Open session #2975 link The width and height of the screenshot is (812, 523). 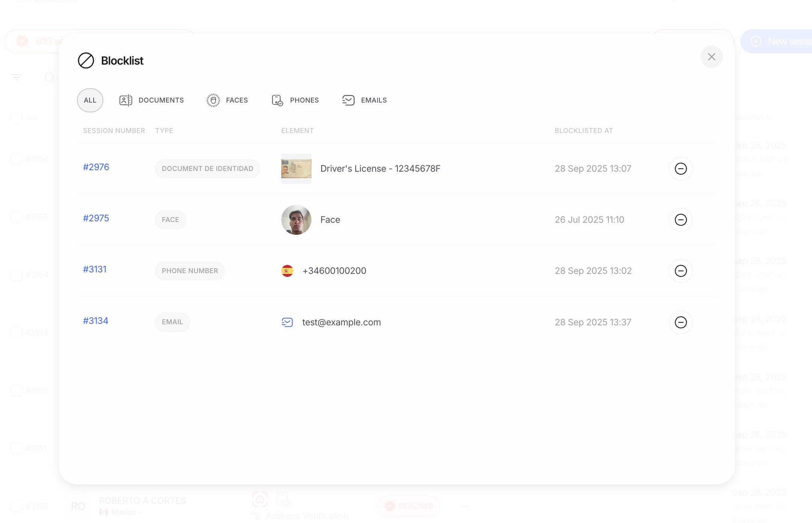pyautogui.click(x=96, y=218)
